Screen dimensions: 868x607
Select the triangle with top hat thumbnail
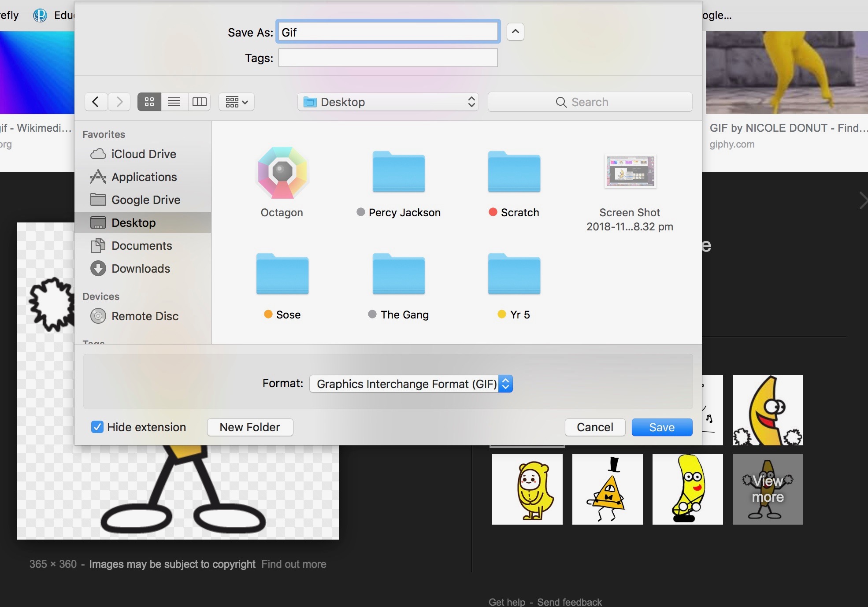click(x=608, y=489)
